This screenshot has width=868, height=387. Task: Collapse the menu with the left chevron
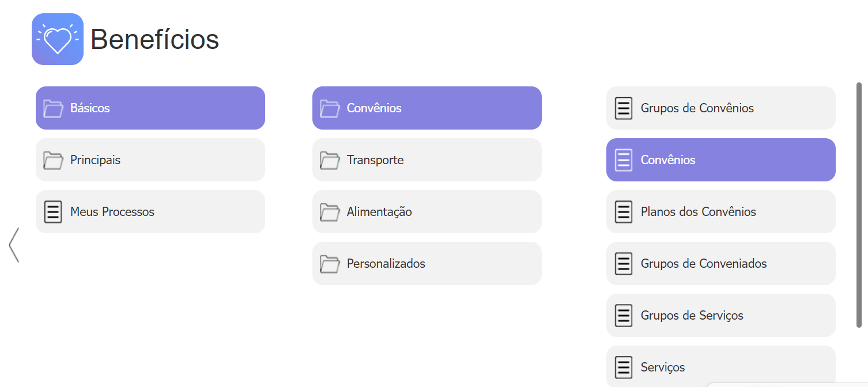[x=14, y=245]
